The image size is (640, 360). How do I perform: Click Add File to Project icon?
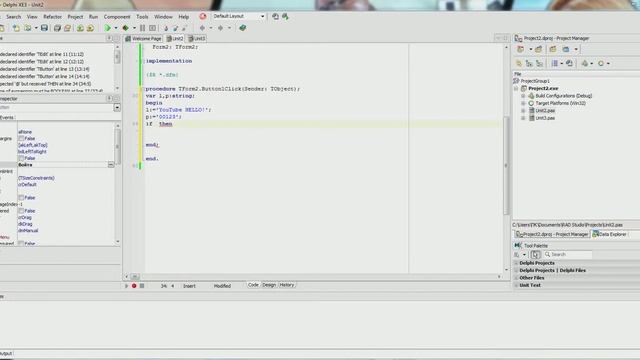[80, 28]
